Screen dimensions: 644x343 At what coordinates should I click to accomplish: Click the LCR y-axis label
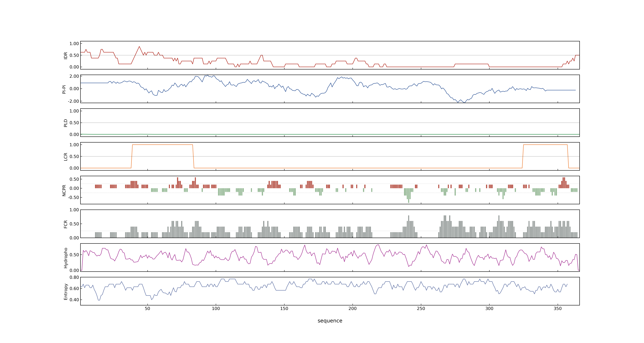[x=66, y=157]
